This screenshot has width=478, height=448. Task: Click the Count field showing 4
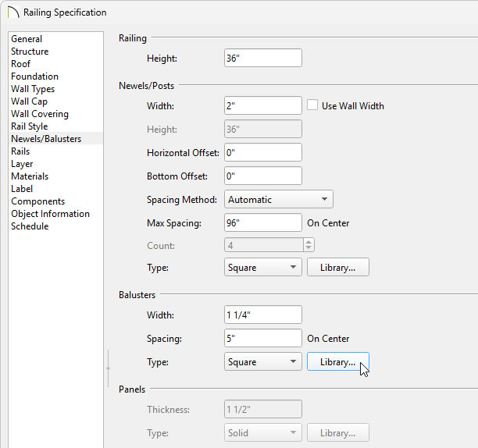pyautogui.click(x=264, y=245)
